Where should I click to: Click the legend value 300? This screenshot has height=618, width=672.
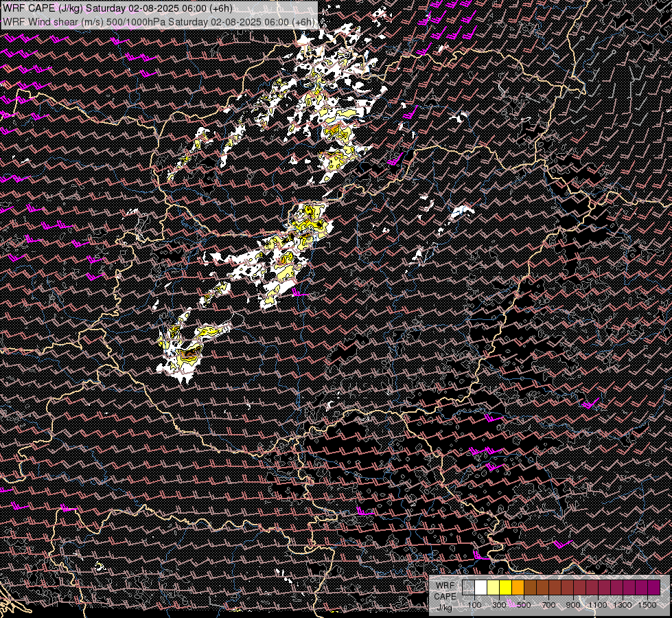click(x=499, y=605)
